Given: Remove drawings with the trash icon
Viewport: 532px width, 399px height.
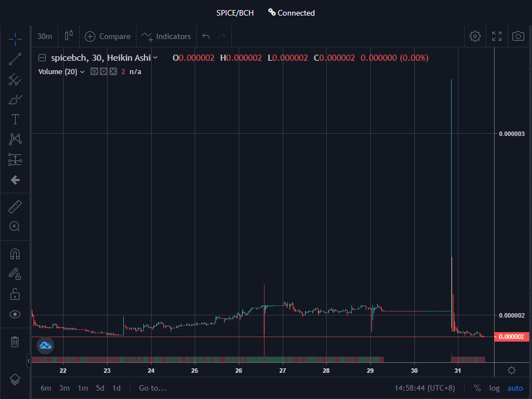Looking at the screenshot, I should tap(15, 342).
